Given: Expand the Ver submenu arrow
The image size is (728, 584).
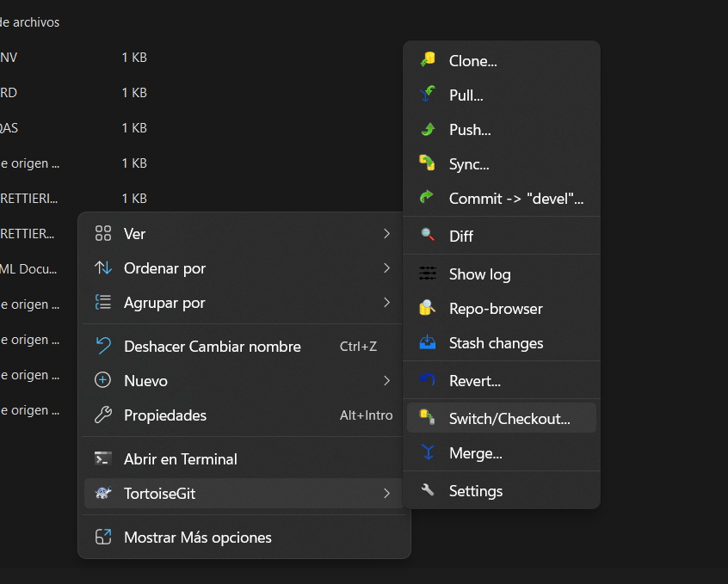Looking at the screenshot, I should click(x=387, y=233).
